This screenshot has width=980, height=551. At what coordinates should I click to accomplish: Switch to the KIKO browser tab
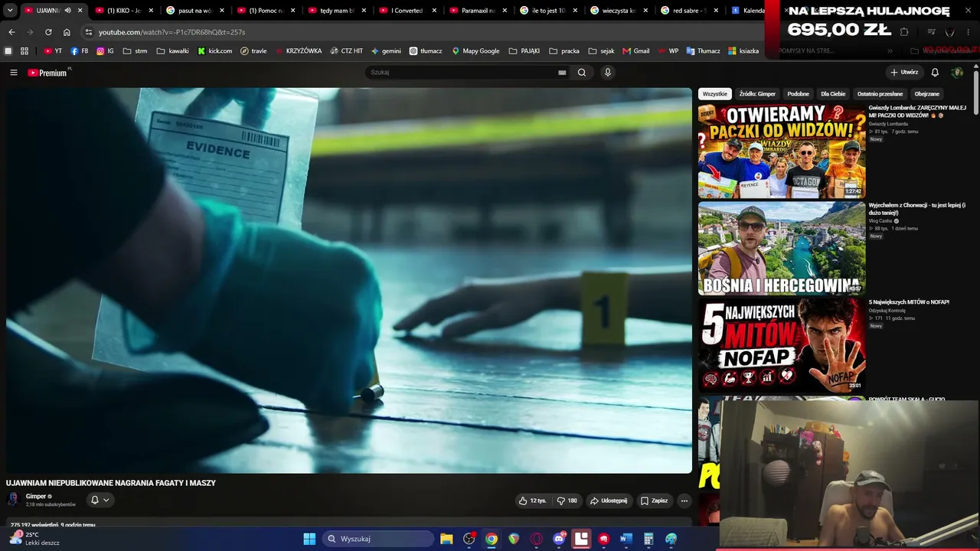point(124,11)
